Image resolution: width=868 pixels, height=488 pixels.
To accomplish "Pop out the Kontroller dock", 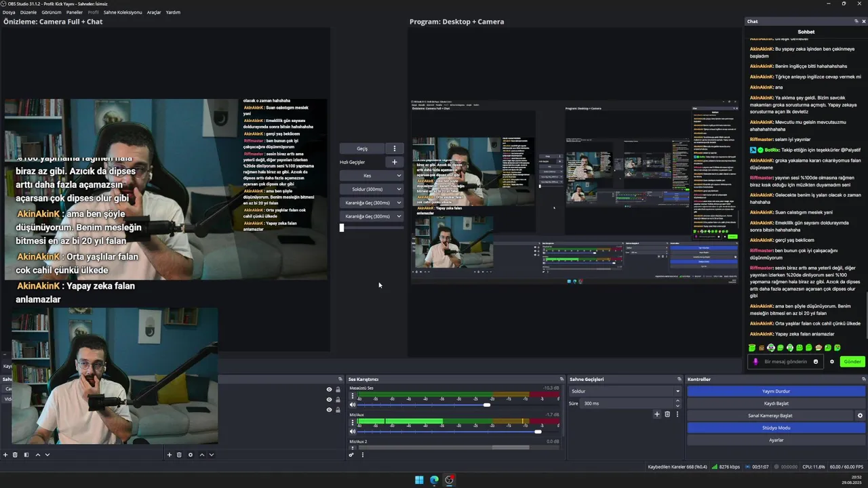I will coord(863,379).
